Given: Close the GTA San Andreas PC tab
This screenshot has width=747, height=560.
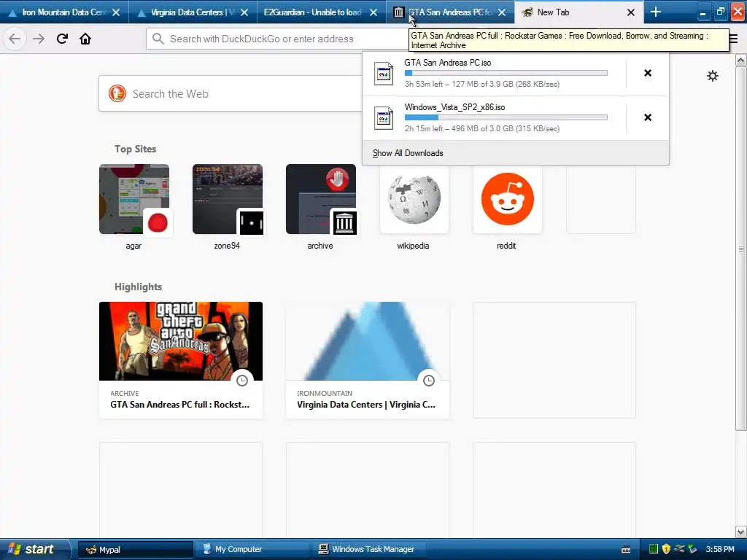Looking at the screenshot, I should [502, 12].
